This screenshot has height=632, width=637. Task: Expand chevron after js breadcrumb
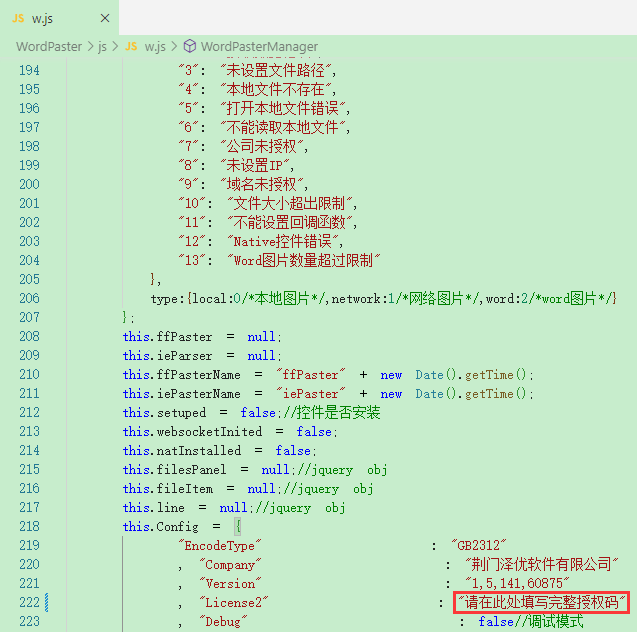[115, 47]
